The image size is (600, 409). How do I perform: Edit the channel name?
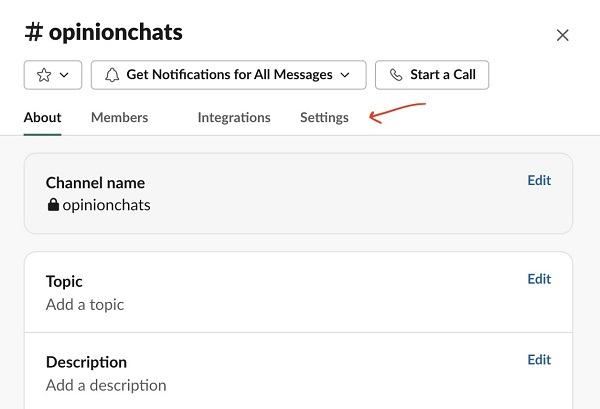[539, 181]
